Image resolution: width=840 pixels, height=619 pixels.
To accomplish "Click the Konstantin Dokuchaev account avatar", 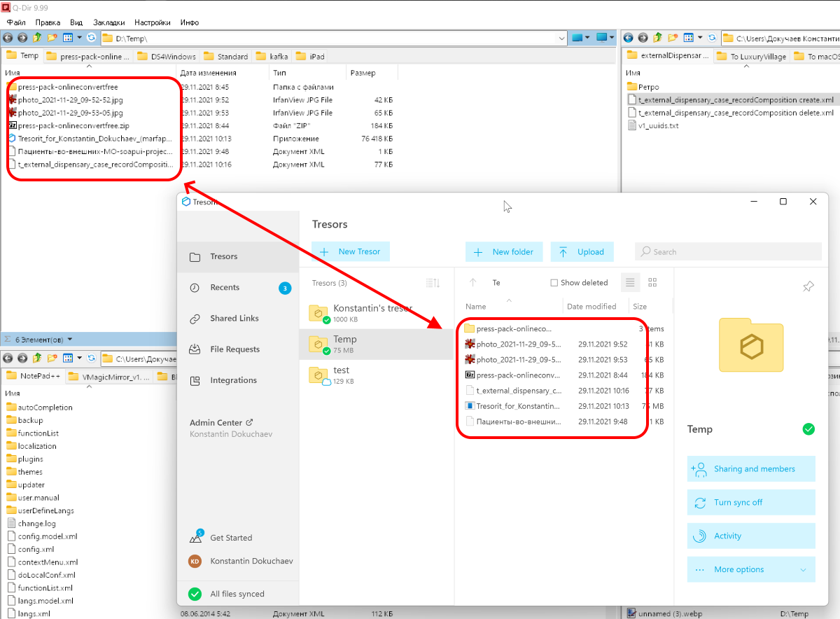I will point(195,561).
